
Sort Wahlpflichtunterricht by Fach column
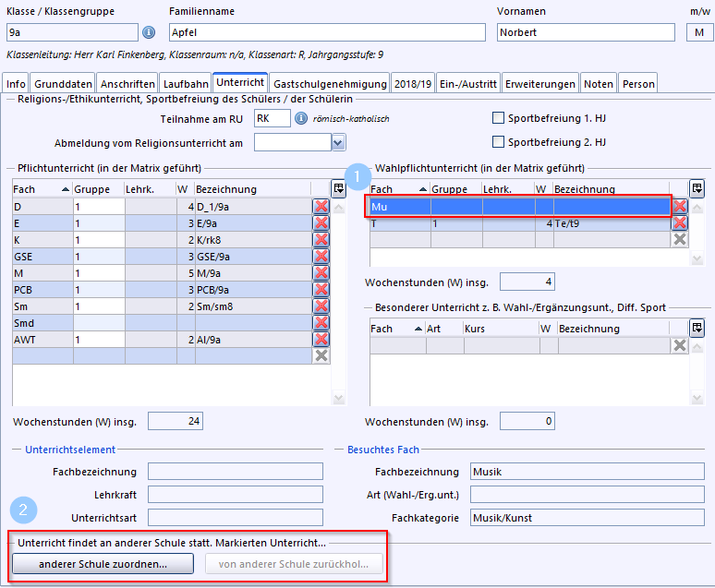point(399,189)
